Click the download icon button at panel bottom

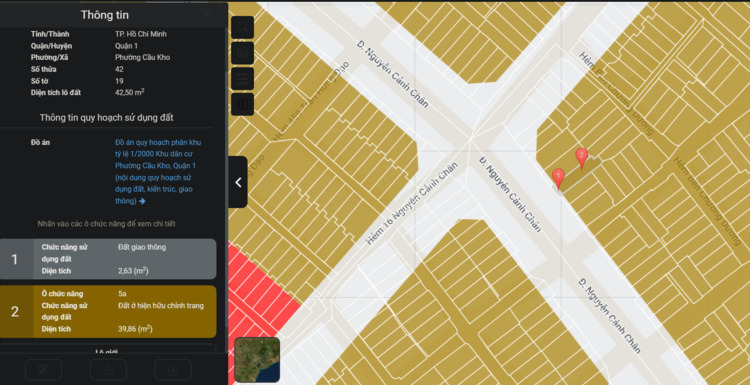coord(173,370)
